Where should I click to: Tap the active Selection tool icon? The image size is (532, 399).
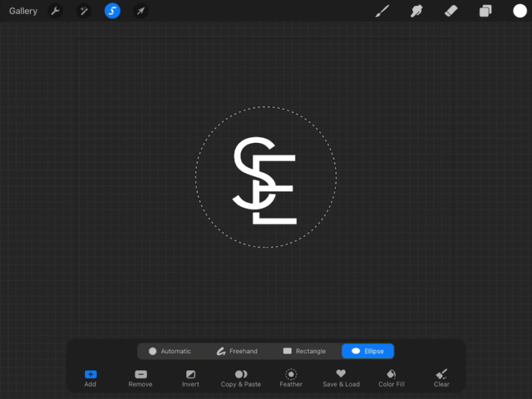point(112,11)
